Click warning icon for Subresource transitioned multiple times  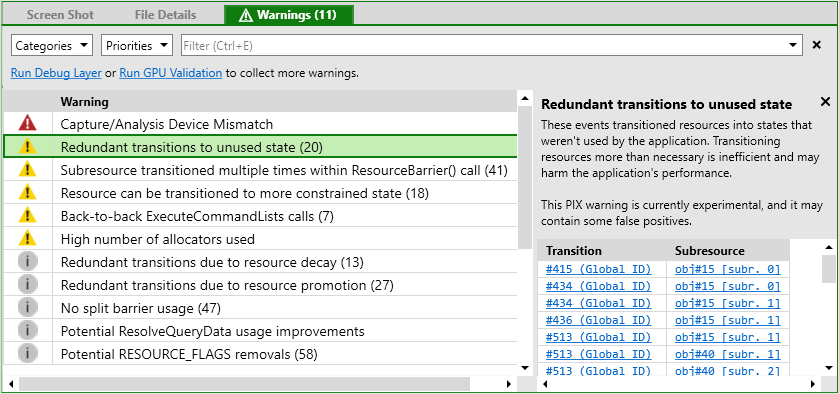27,170
